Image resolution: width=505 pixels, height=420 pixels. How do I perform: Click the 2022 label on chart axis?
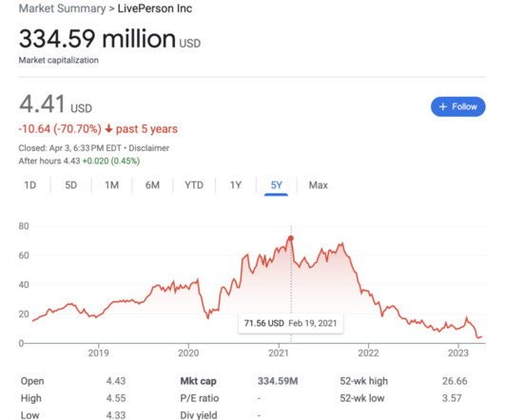click(x=368, y=353)
